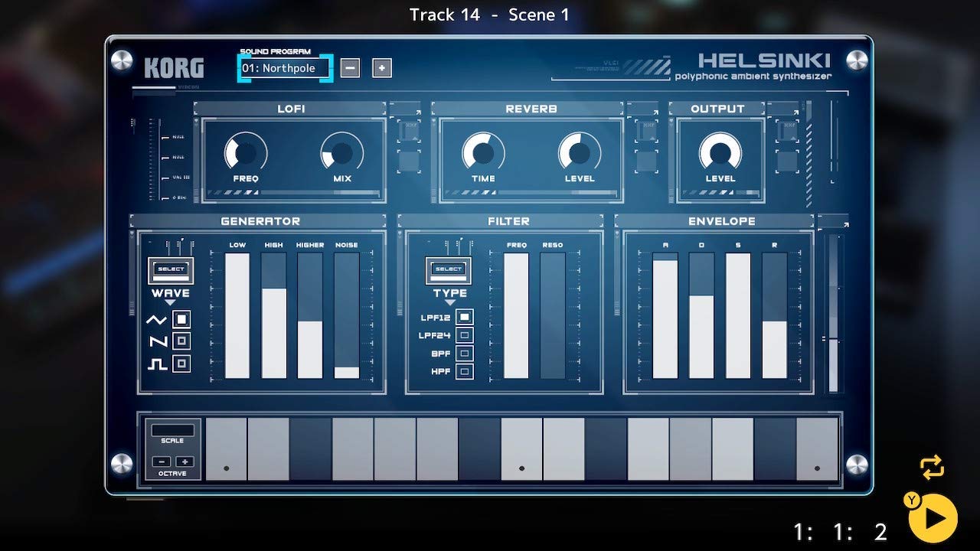Image resolution: width=980 pixels, height=551 pixels.
Task: Raise the keyboard octave with plus
Action: pyautogui.click(x=185, y=461)
